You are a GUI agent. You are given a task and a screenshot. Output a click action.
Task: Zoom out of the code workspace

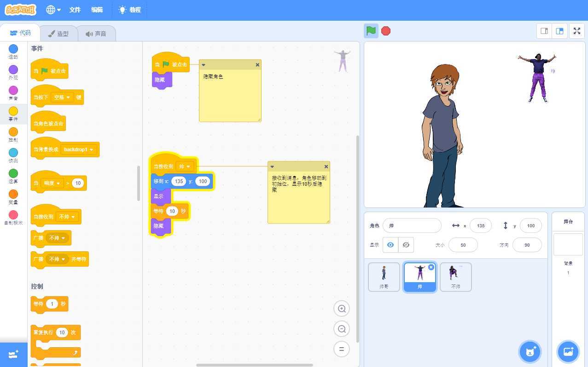tap(342, 329)
